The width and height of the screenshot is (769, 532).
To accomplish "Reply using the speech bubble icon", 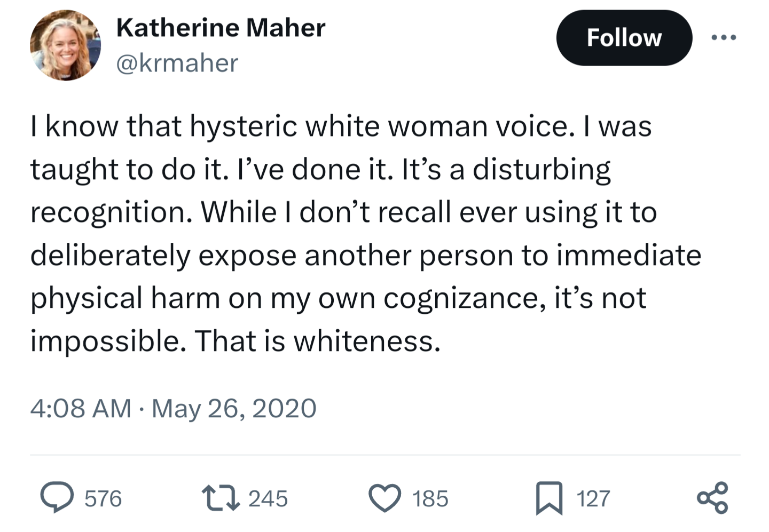I will pyautogui.click(x=57, y=498).
